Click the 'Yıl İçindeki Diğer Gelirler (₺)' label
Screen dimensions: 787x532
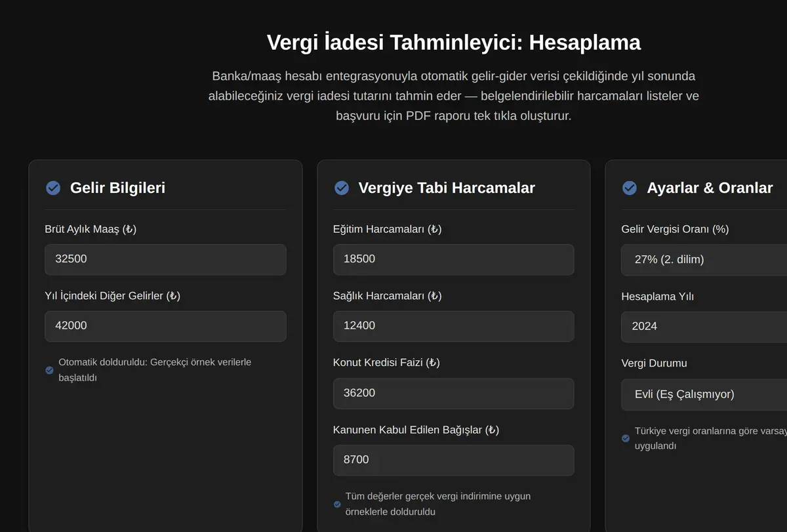112,296
